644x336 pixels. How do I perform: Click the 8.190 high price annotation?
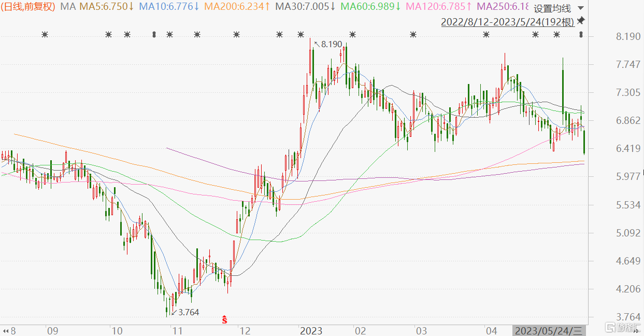tap(332, 45)
